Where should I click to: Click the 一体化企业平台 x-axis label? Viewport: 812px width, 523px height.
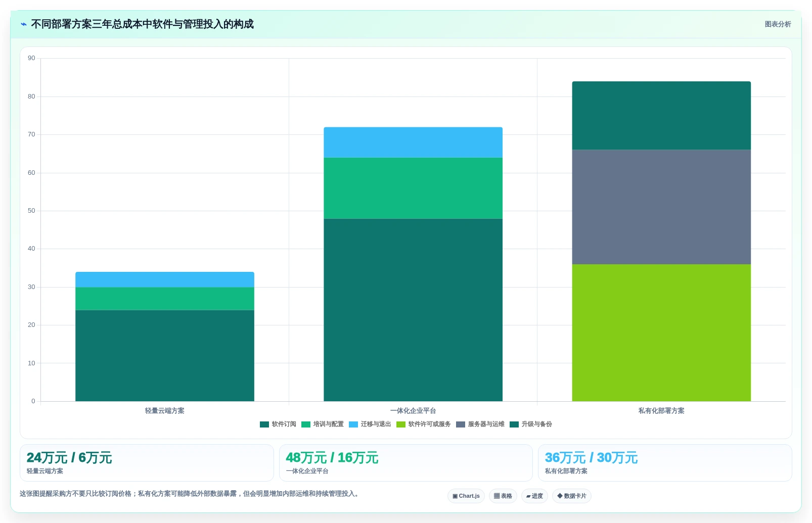click(413, 411)
